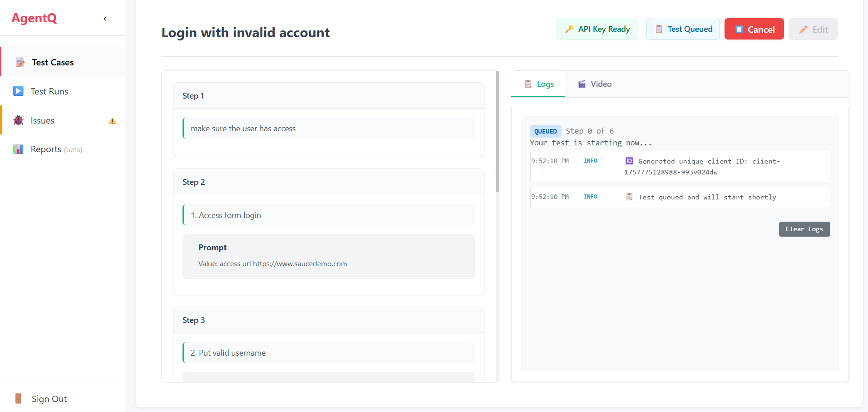Open Test Runs via its play icon
This screenshot has width=868, height=412.
[x=18, y=91]
